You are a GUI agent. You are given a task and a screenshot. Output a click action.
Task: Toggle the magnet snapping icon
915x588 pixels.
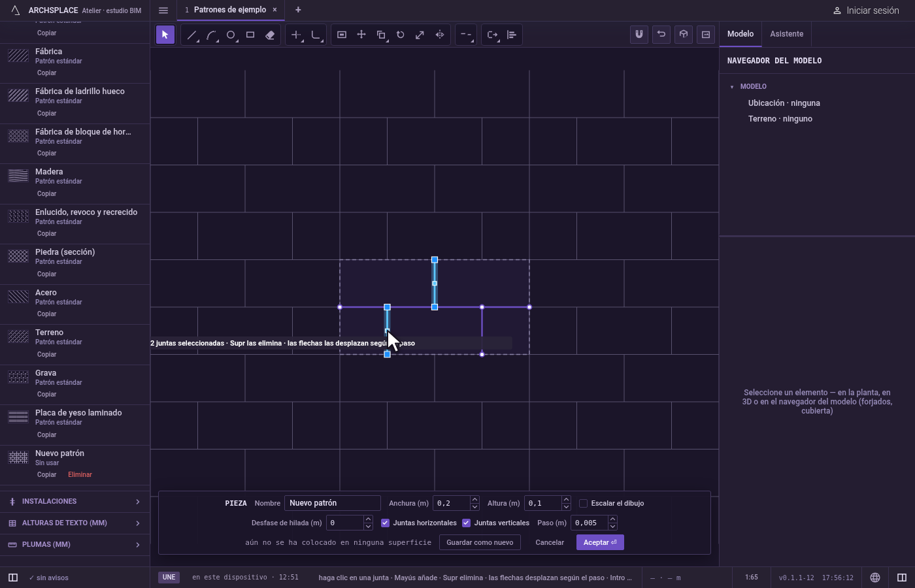click(639, 35)
